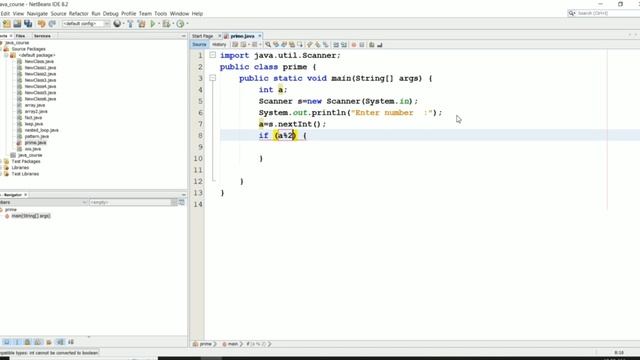Open the Window menu
The width and height of the screenshot is (640, 360).
[179, 13]
